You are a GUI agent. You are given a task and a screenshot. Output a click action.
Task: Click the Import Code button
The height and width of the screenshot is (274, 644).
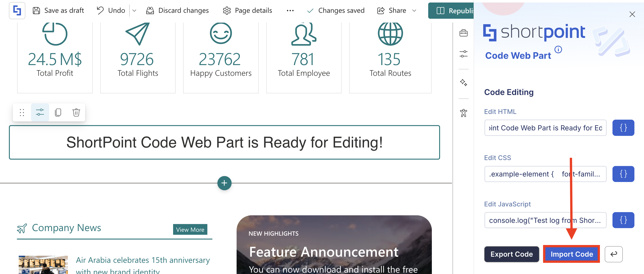coord(572,254)
